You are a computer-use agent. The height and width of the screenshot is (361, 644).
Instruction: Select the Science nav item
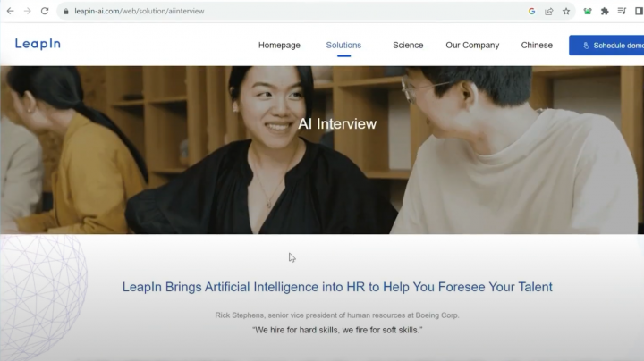coord(408,45)
